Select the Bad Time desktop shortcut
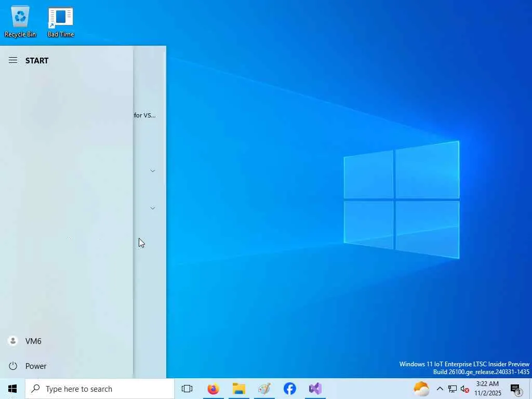Screen dimensions: 532x399 [x=61, y=22]
